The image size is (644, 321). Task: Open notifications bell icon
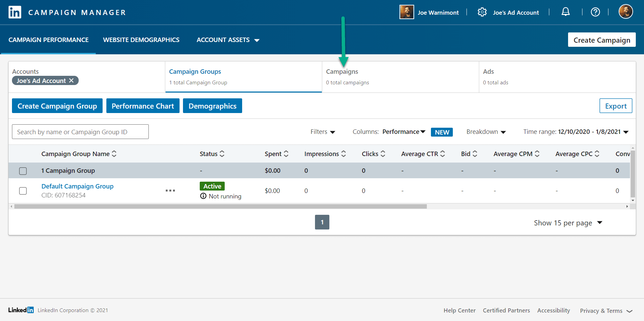(566, 12)
